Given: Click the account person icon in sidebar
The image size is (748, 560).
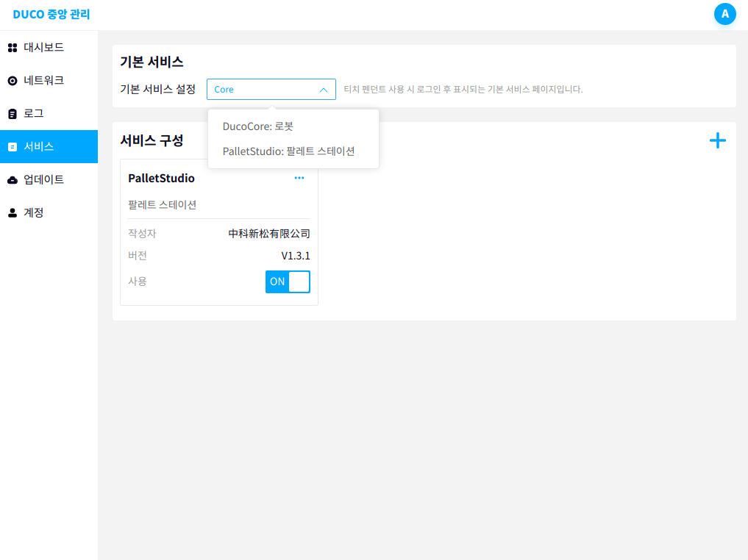Looking at the screenshot, I should tap(13, 213).
